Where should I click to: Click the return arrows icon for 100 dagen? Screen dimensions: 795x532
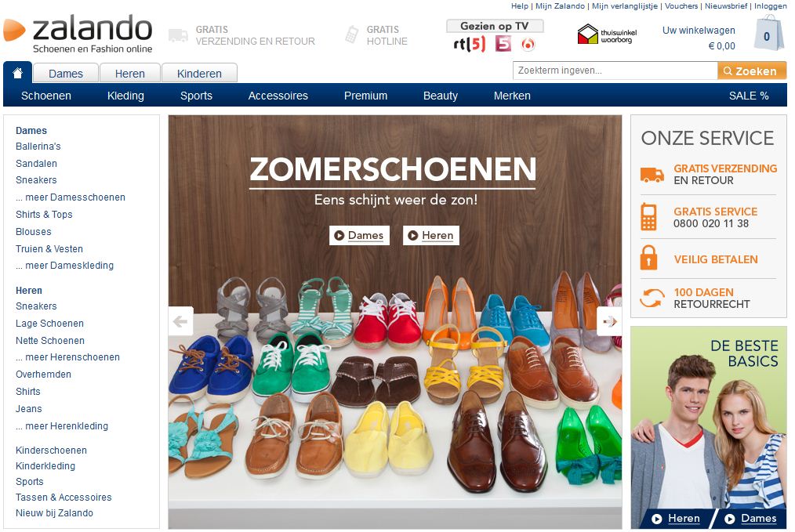[652, 298]
